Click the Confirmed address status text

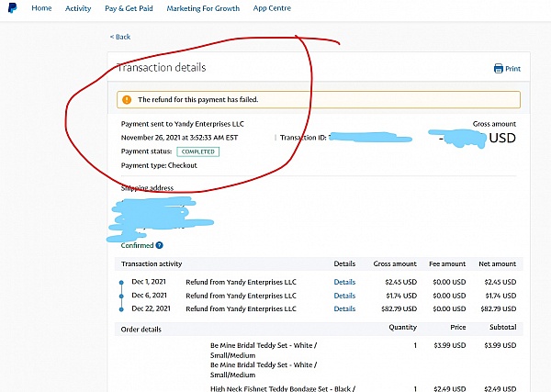point(137,245)
